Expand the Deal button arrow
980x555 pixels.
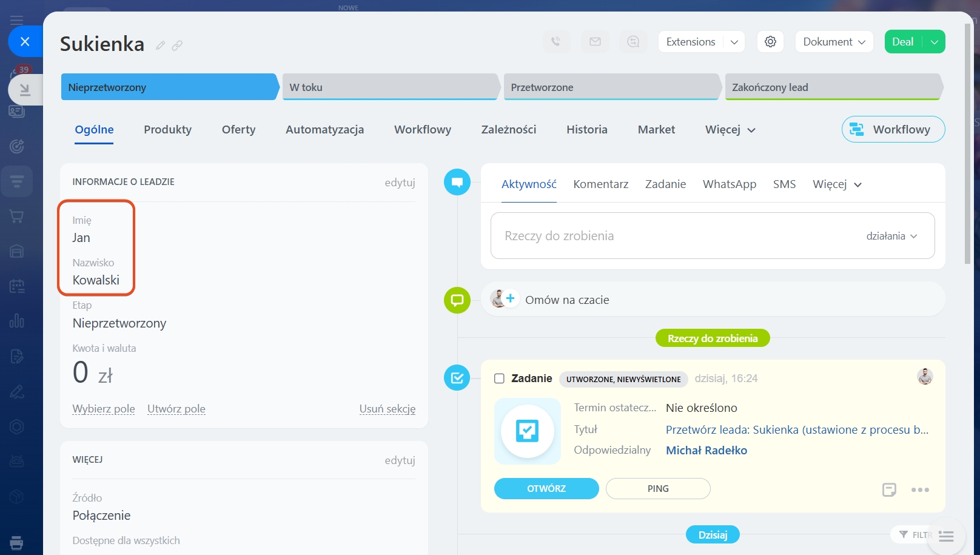click(935, 42)
